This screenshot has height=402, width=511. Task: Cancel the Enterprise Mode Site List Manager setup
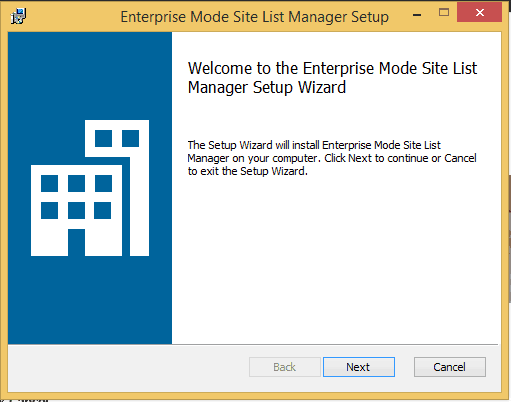point(450,367)
